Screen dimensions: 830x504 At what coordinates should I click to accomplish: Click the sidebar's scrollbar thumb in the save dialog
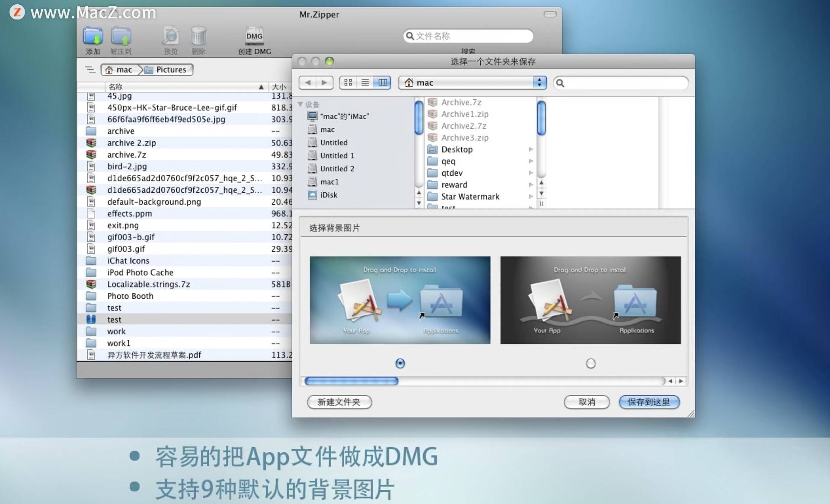click(418, 117)
